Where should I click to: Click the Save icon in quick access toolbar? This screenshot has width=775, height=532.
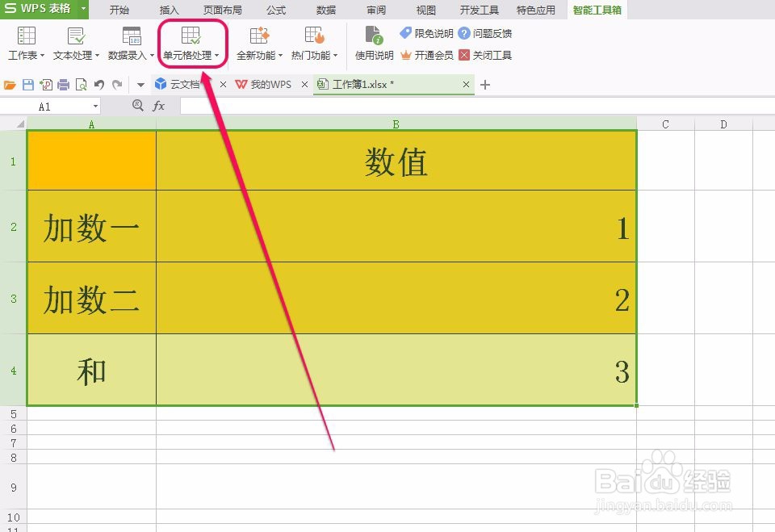click(28, 84)
